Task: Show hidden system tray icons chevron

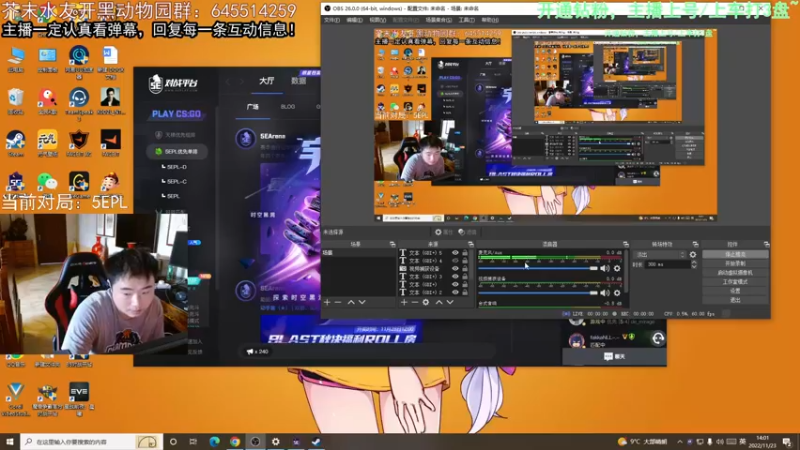Action: pyautogui.click(x=680, y=442)
